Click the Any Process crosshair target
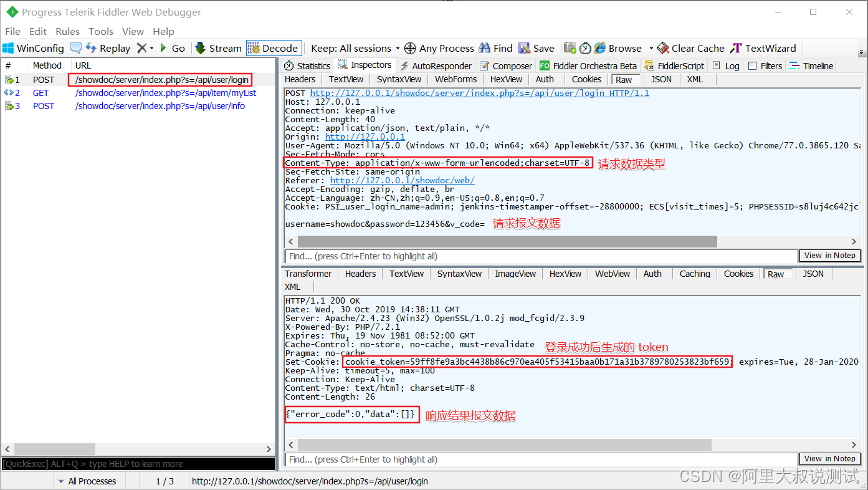The height and width of the screenshot is (490, 868). click(x=439, y=48)
